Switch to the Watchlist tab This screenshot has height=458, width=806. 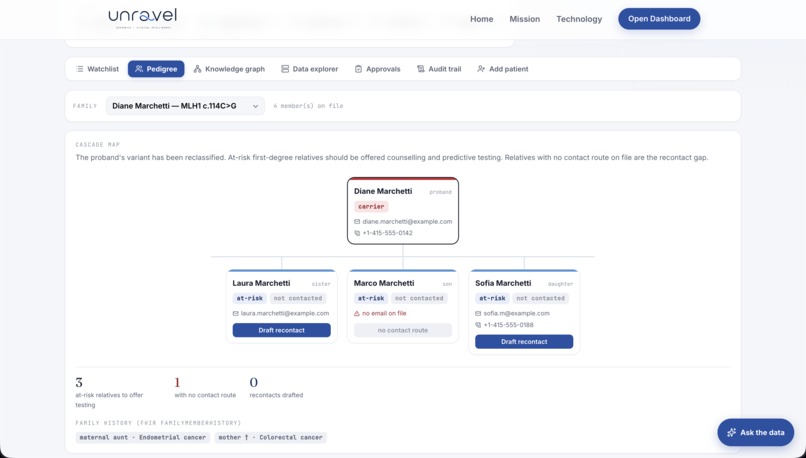click(x=97, y=69)
